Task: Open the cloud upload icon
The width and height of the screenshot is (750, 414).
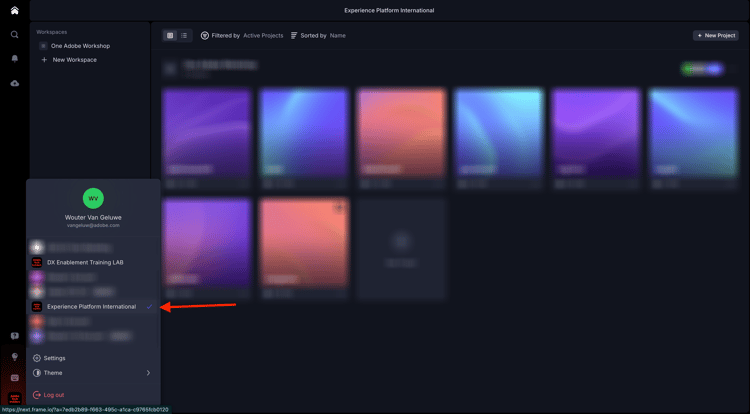Action: point(14,83)
